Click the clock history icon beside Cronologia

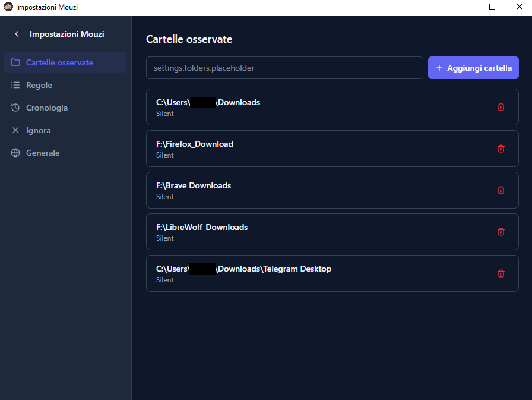(x=15, y=108)
